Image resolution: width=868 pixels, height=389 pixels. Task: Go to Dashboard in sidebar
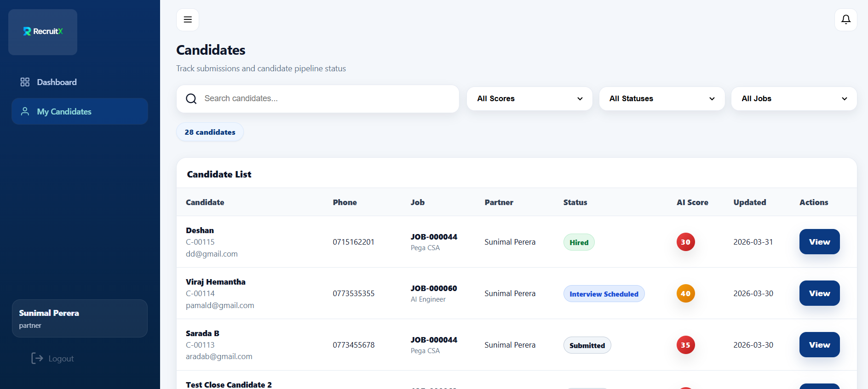coord(57,82)
